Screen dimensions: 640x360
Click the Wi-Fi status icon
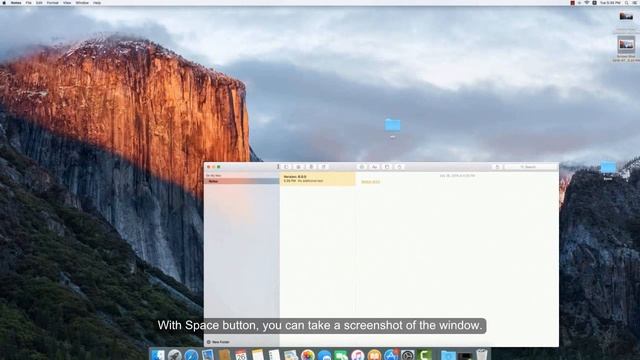(x=587, y=2)
